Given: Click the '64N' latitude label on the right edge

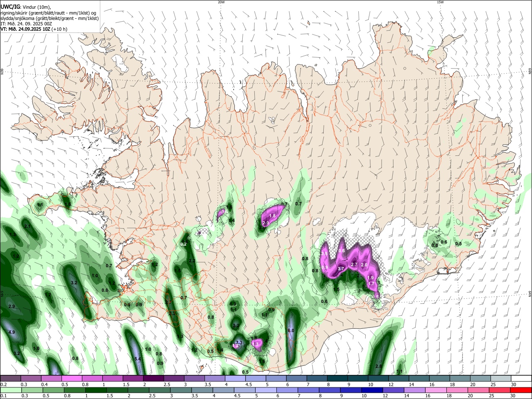Looking at the screenshot, I should point(530,294).
